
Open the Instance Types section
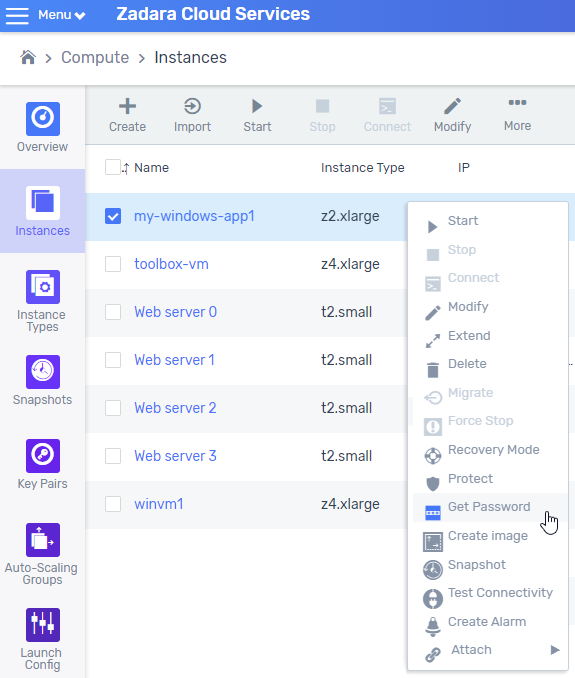point(42,301)
